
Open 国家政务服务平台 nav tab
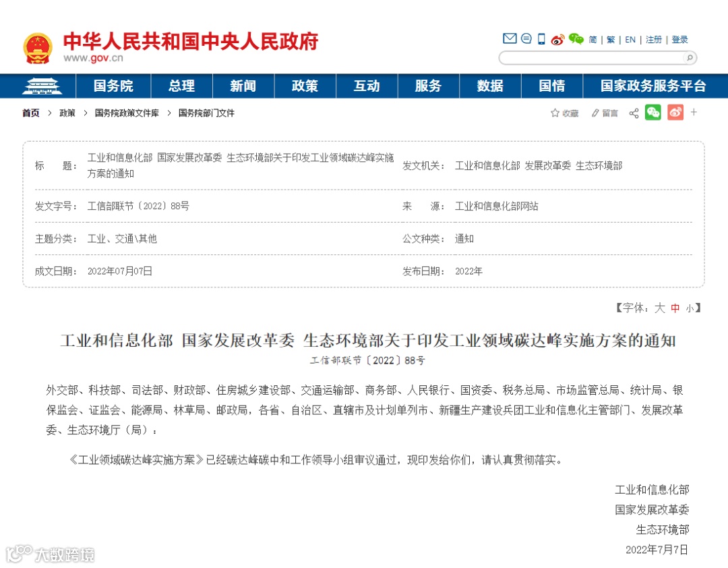653,86
